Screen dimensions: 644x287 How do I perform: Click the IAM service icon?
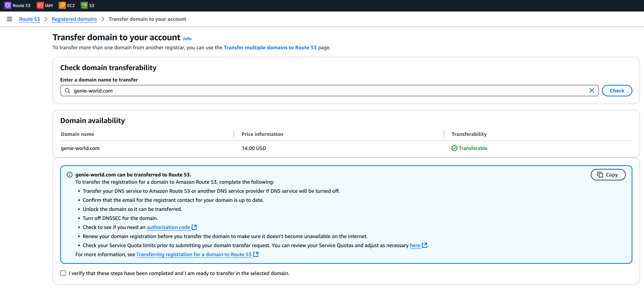[40, 5]
